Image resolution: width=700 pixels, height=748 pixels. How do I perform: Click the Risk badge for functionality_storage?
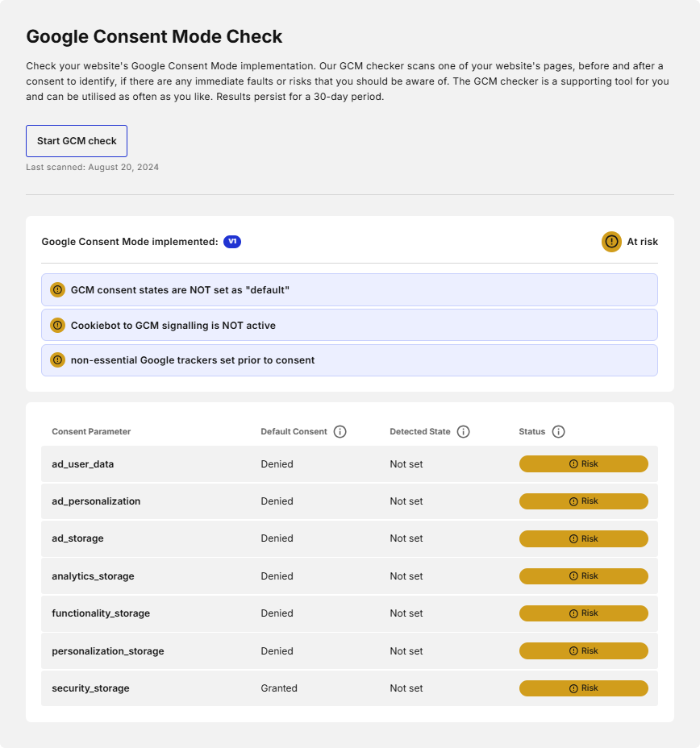pyautogui.click(x=584, y=613)
